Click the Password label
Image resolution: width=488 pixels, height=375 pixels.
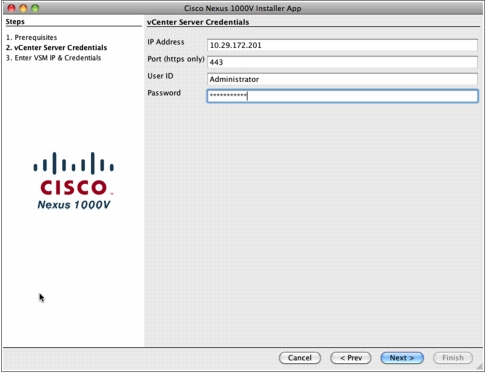(x=164, y=93)
